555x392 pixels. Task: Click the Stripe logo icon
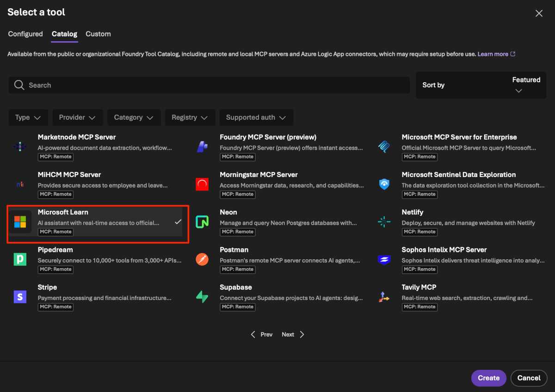coord(20,297)
